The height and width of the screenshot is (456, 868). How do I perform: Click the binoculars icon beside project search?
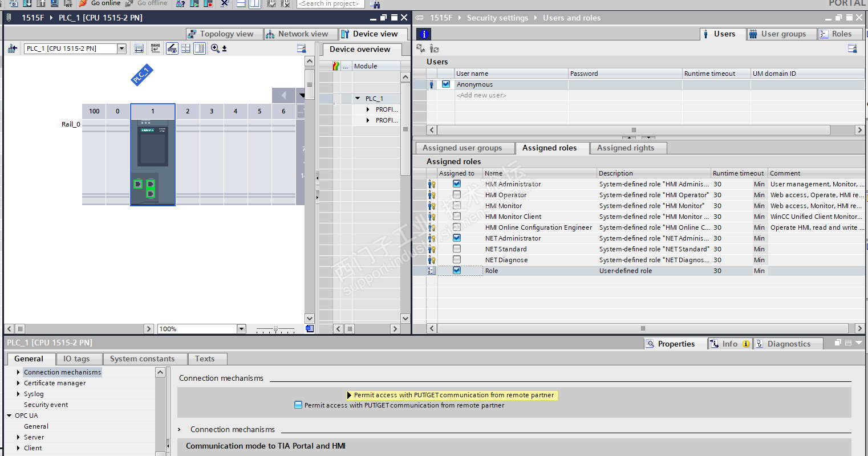point(375,4)
